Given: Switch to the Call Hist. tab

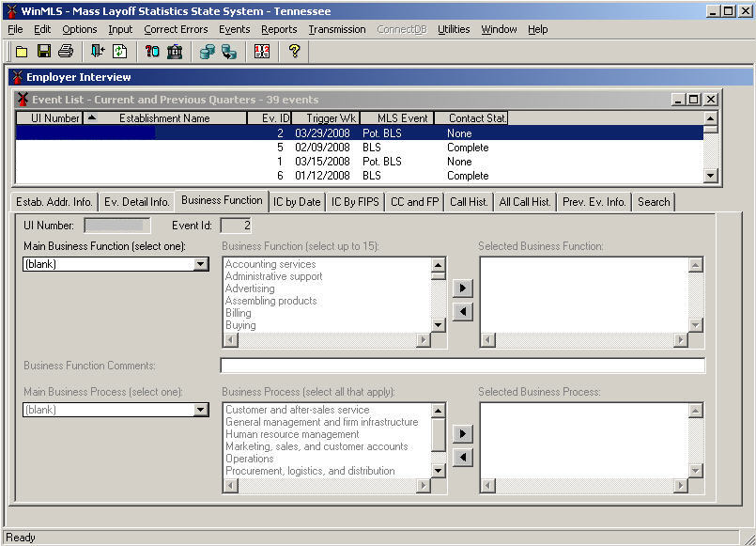Looking at the screenshot, I should click(469, 202).
